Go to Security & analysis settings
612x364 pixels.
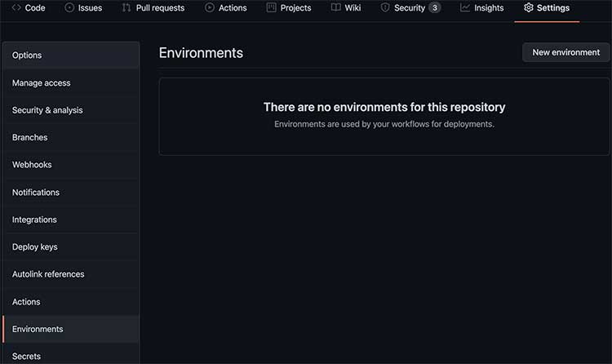pos(71,110)
